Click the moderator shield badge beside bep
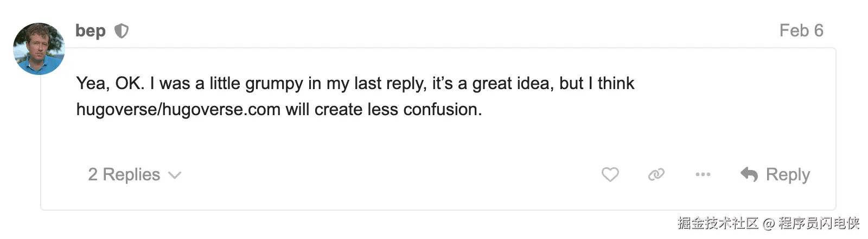Screen dimensions: 868x239 pyautogui.click(x=122, y=31)
